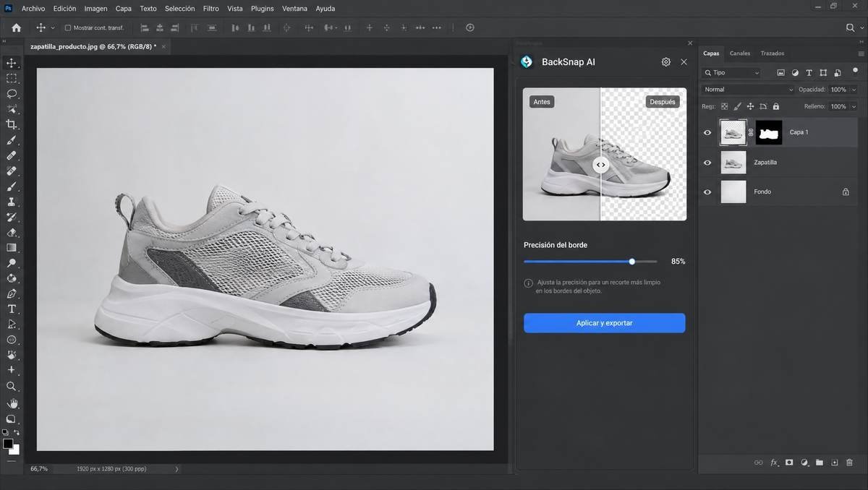Open the search icon in options bar
868x490 pixels.
pos(851,27)
